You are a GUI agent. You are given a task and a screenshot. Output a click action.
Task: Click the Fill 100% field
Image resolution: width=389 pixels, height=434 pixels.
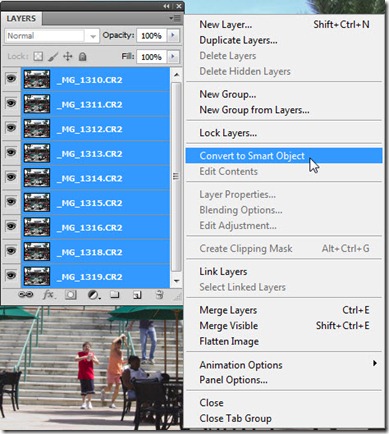pyautogui.click(x=151, y=57)
